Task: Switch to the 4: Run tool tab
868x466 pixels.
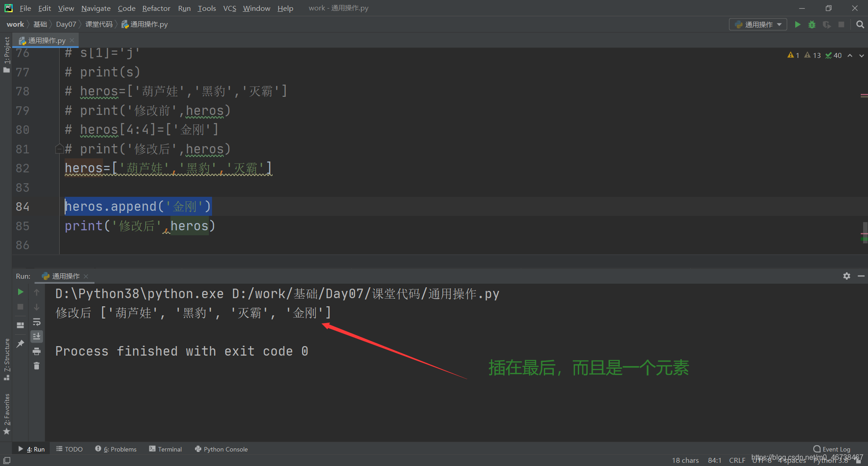Action: click(x=31, y=449)
